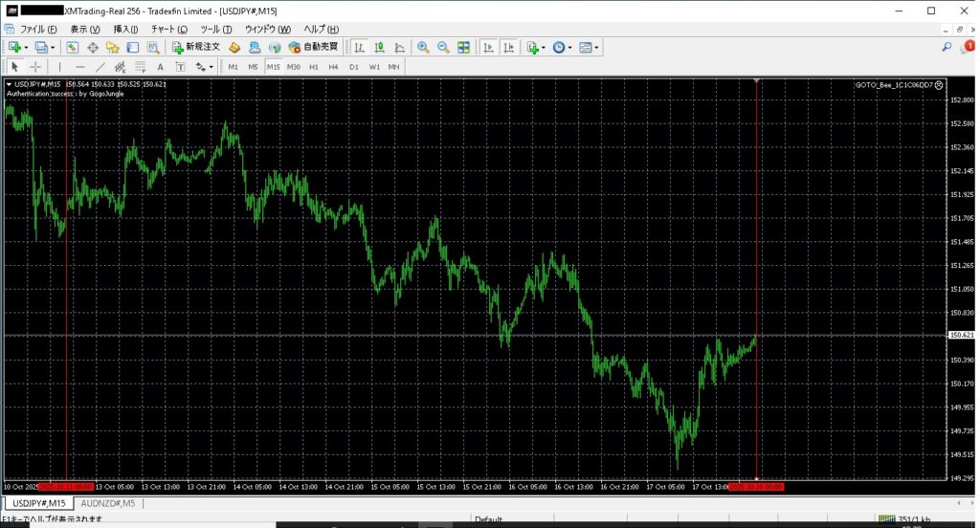This screenshot has width=980, height=528.
Task: Click the search magnifier icon at top right
Action: click(947, 47)
